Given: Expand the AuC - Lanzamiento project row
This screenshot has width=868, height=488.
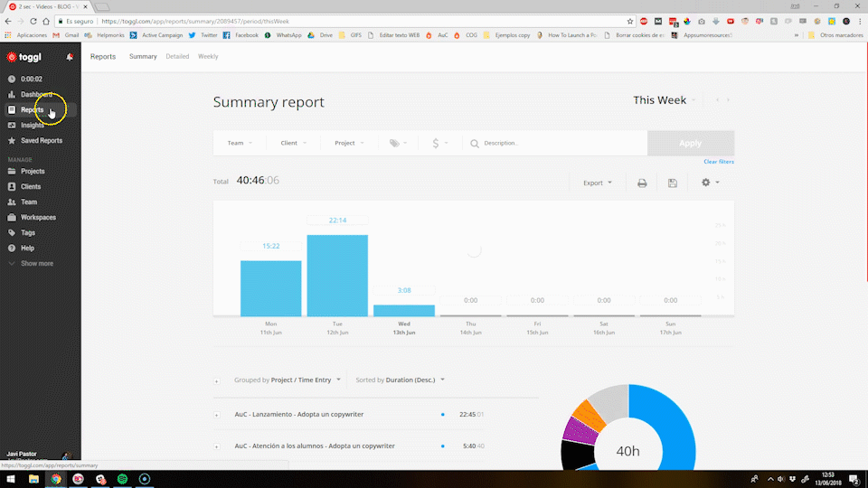Looking at the screenshot, I should [217, 415].
